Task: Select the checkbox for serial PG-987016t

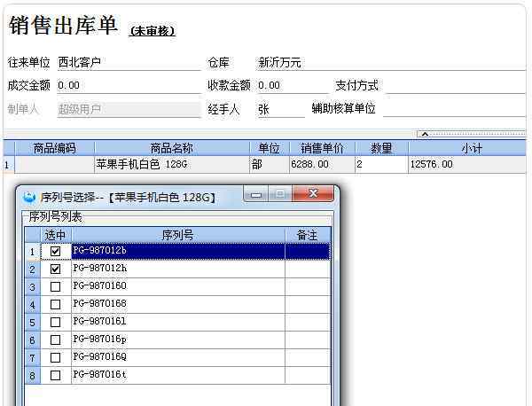Action: (55, 375)
